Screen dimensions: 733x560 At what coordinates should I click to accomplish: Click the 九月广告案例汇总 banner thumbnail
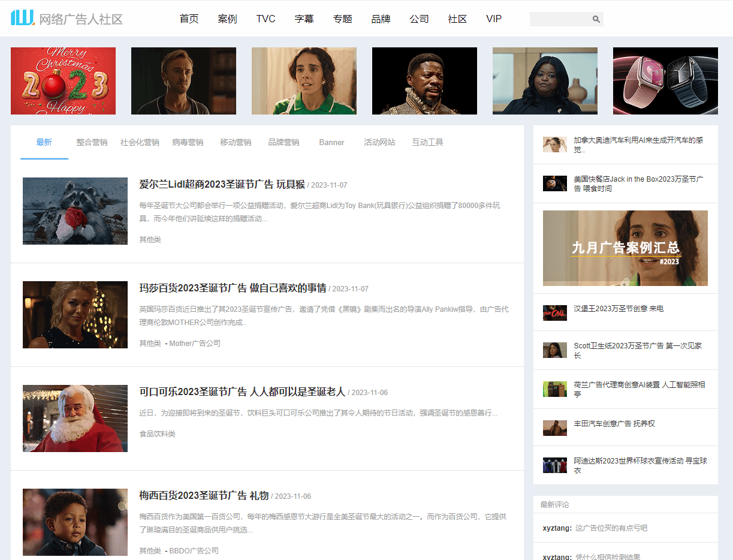click(x=626, y=248)
